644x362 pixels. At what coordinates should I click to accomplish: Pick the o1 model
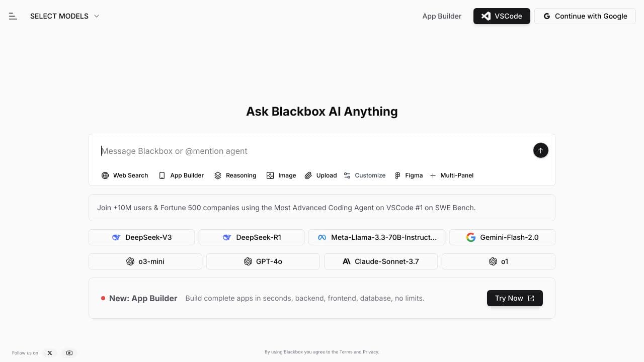499,261
